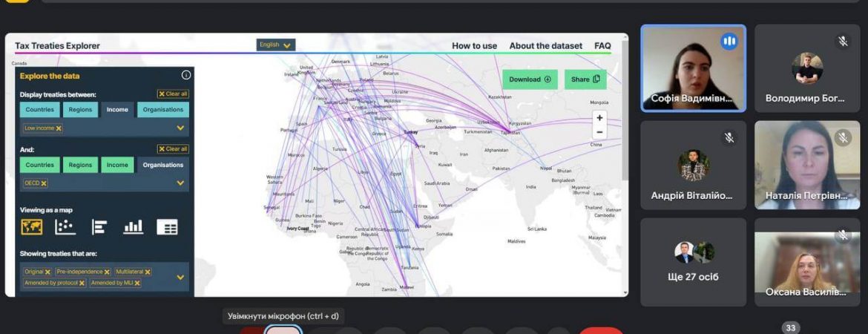Click the Ethiopia label on map
This screenshot has height=334, width=868.
coord(424,226)
